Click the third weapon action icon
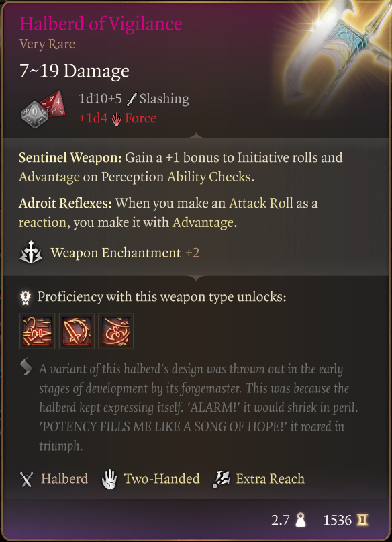 coord(116,331)
